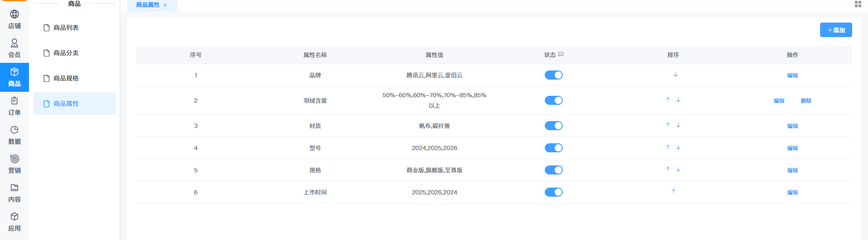Move 材质 row up with arrow

[668, 125]
